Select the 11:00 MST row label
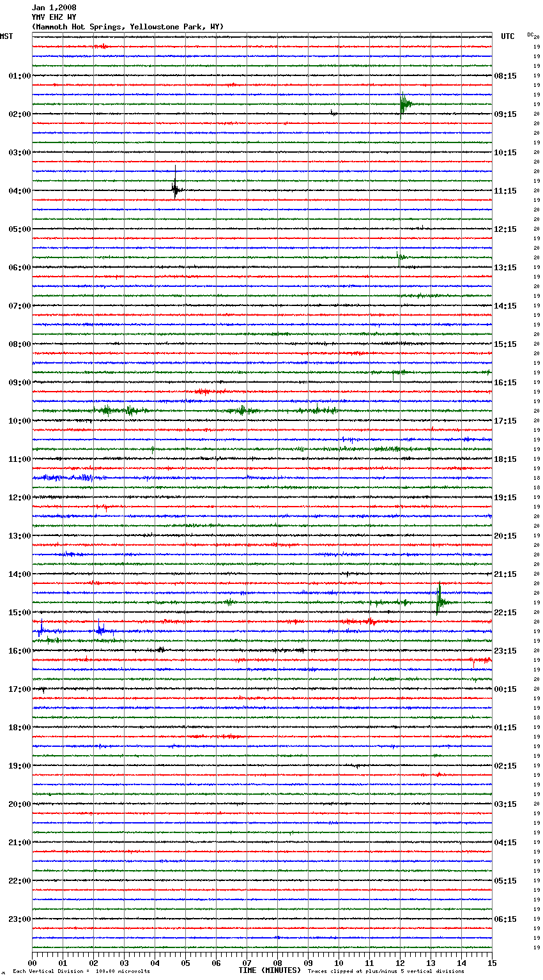 (20, 459)
